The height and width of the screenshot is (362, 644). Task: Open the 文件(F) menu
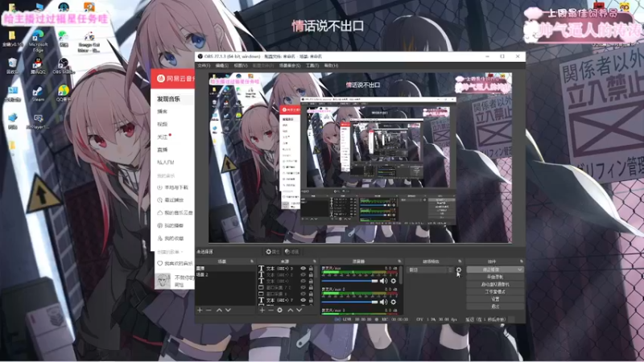tap(204, 66)
